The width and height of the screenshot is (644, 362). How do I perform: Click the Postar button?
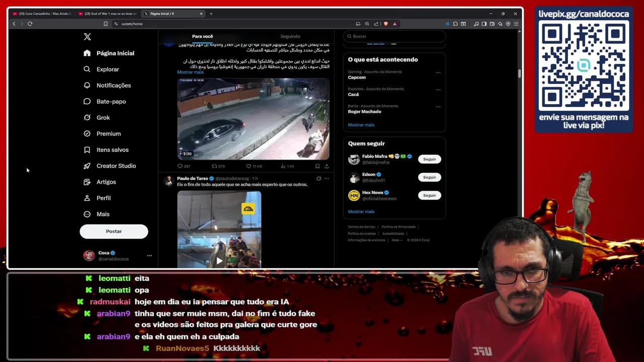pos(114,231)
